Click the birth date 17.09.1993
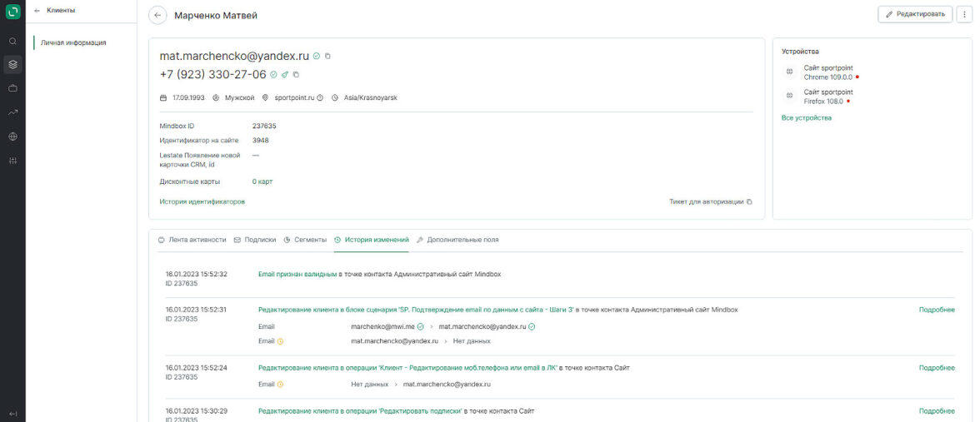 pos(188,98)
